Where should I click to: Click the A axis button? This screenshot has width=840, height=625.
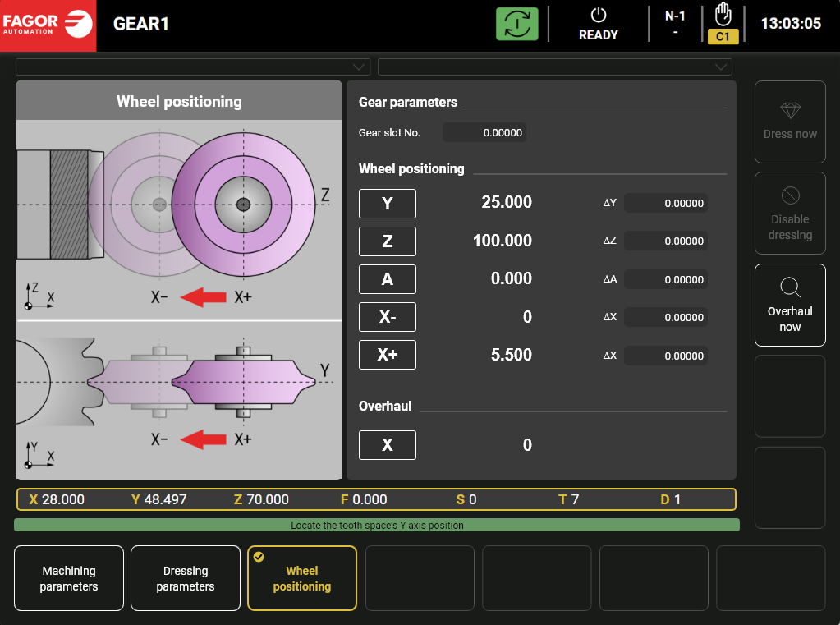(x=388, y=279)
